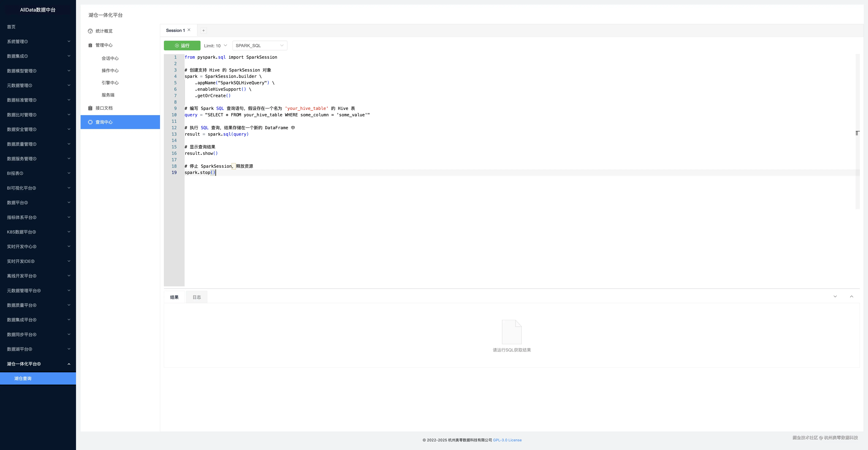Collapse 湖仓一体化平台 sidebar menu
The width and height of the screenshot is (868, 450).
(38, 364)
